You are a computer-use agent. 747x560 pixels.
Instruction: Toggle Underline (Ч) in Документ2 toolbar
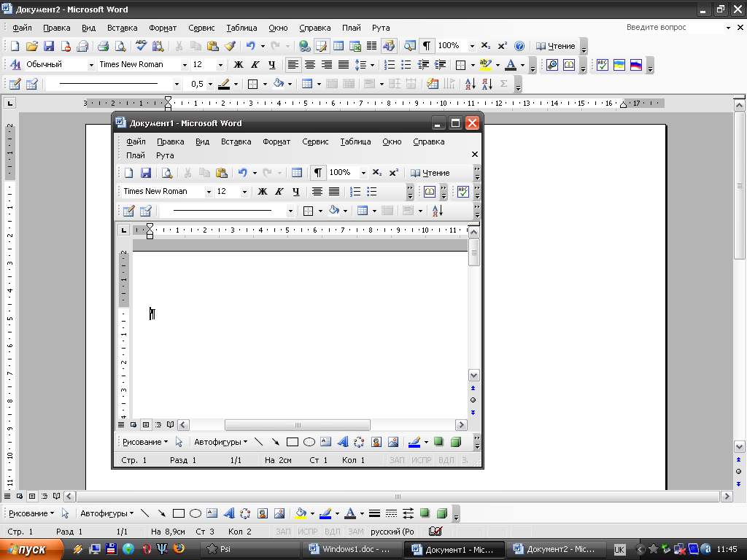pos(271,65)
